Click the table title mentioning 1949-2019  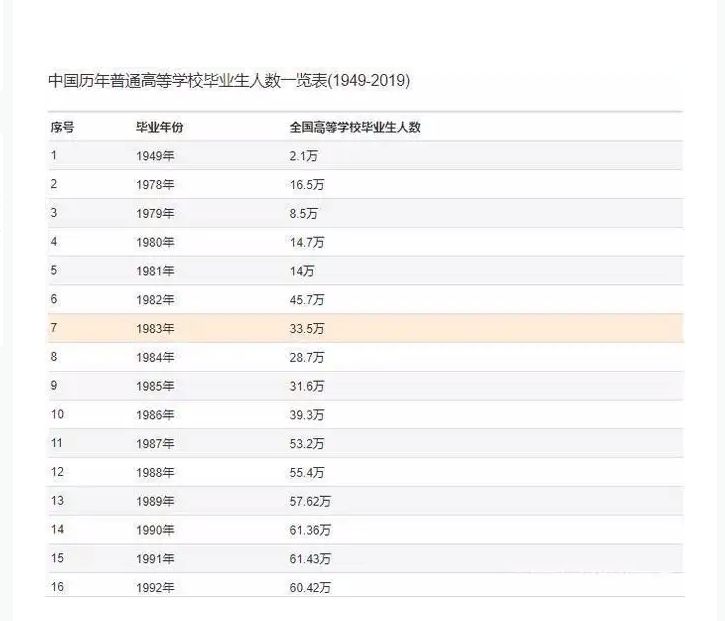tap(229, 80)
